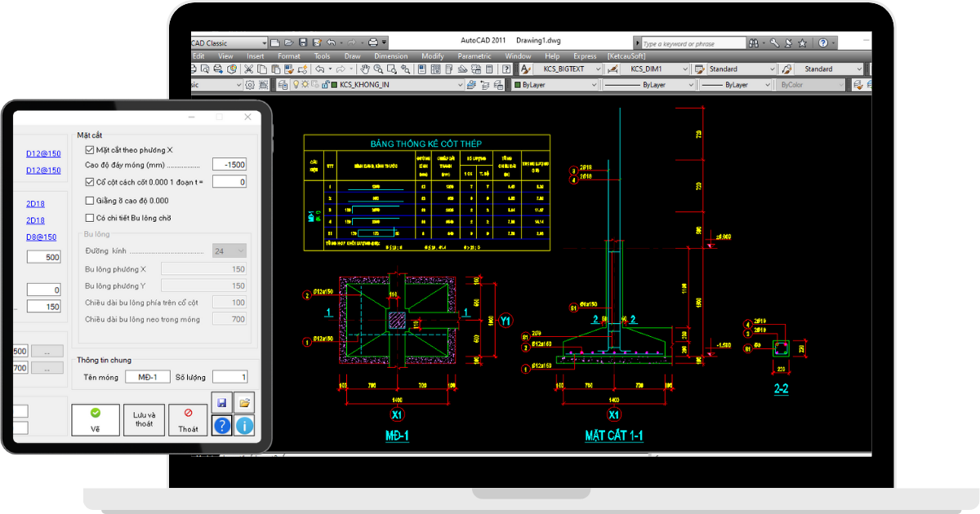The image size is (980, 514).
Task: Enable 'Giằng ở cao độ 0.000' checkbox
Action: [90, 201]
